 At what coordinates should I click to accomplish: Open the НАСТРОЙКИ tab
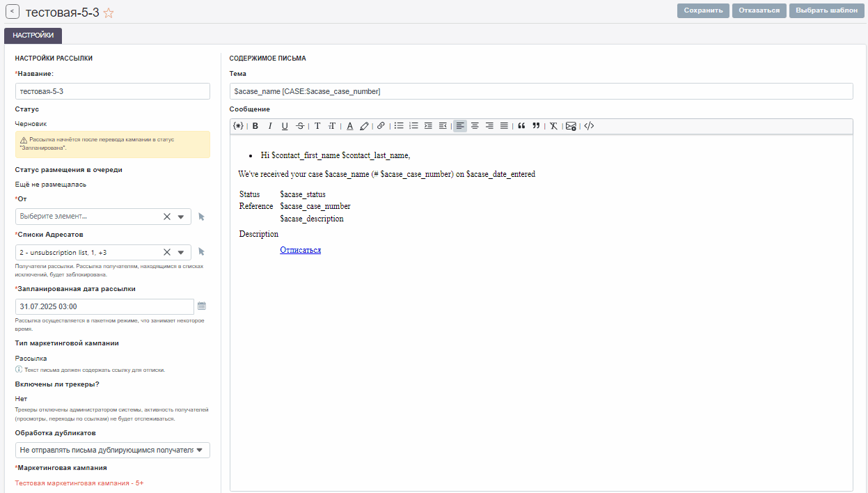(x=33, y=36)
